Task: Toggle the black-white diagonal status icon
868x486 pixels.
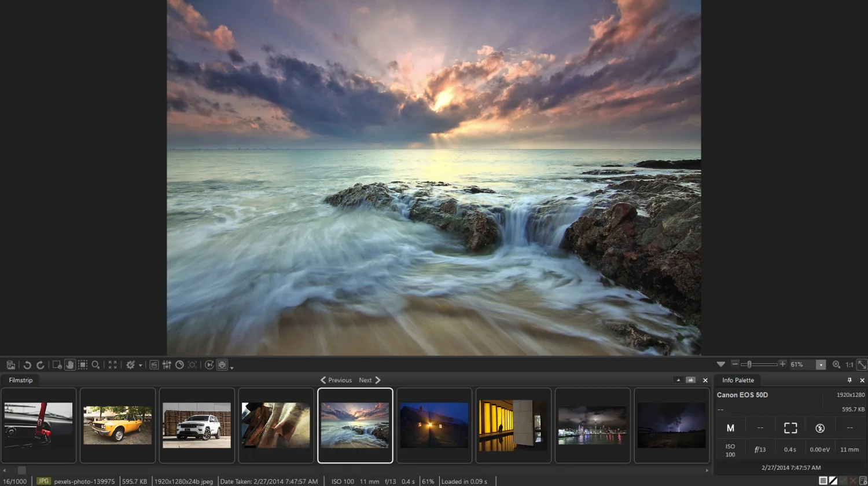Action: point(833,481)
